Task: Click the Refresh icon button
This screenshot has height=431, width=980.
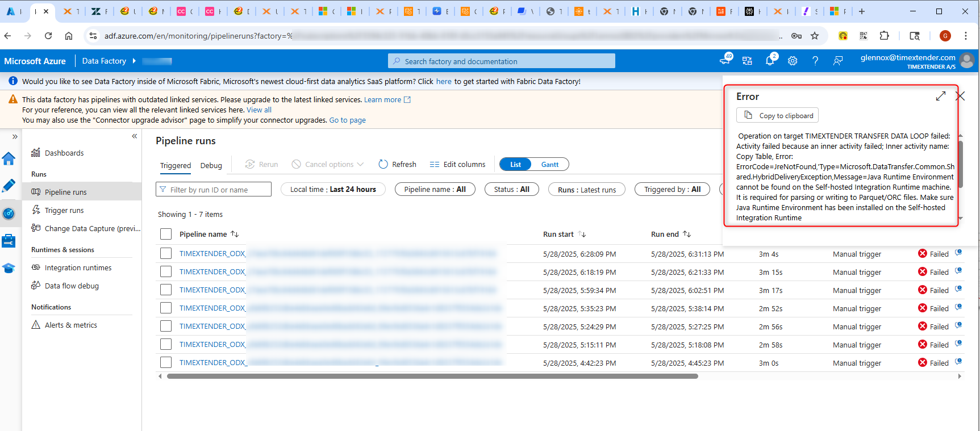Action: (397, 164)
